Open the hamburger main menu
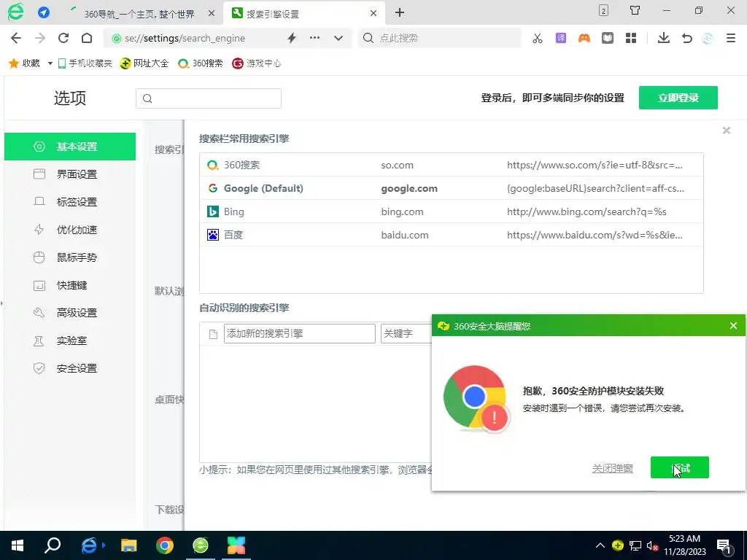The height and width of the screenshot is (560, 747). pos(731,38)
